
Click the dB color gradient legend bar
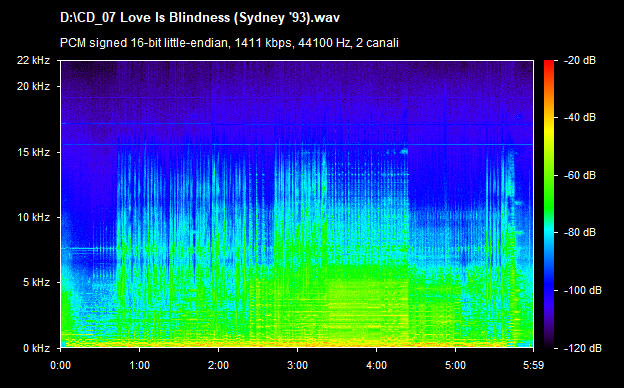[549, 205]
